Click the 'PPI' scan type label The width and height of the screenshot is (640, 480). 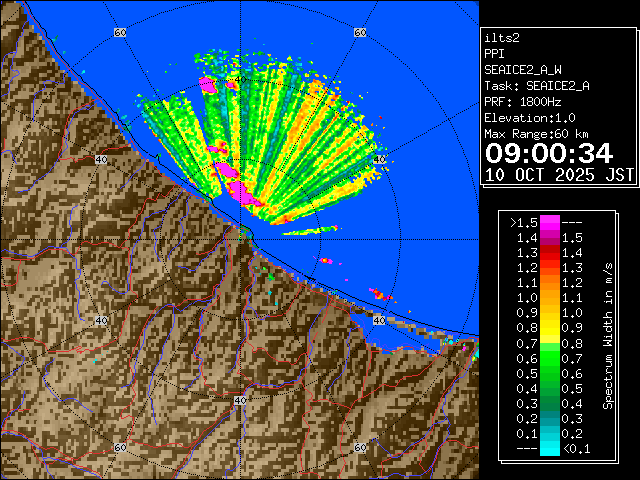(494, 54)
